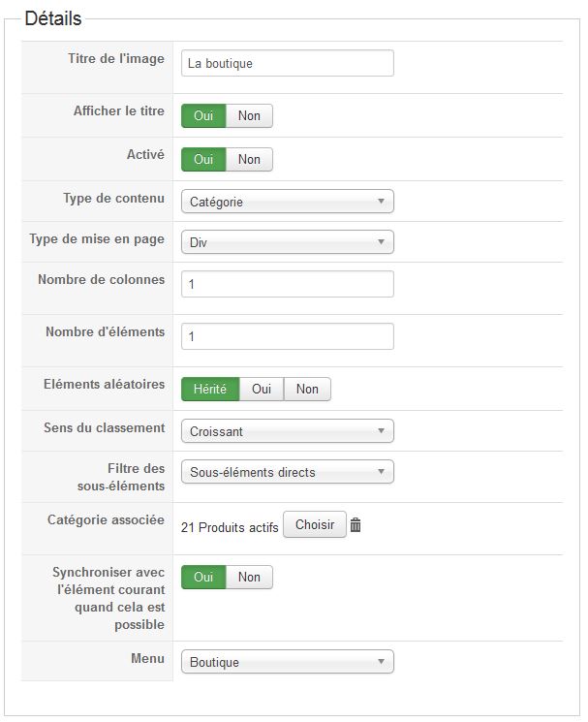Click the Nombre d'éléments field

(x=288, y=336)
